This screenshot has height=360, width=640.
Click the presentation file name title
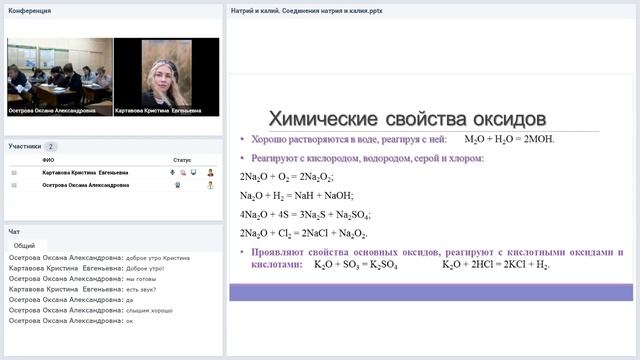[x=307, y=11]
